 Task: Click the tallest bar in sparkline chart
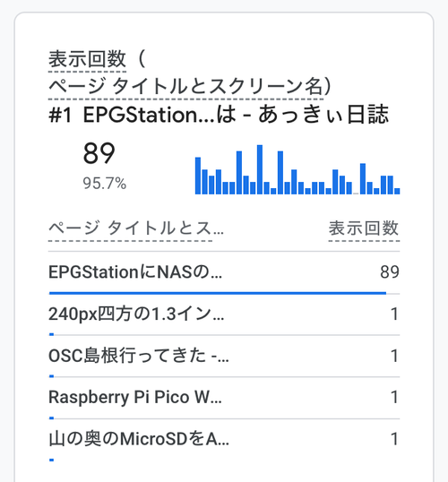tap(260, 169)
